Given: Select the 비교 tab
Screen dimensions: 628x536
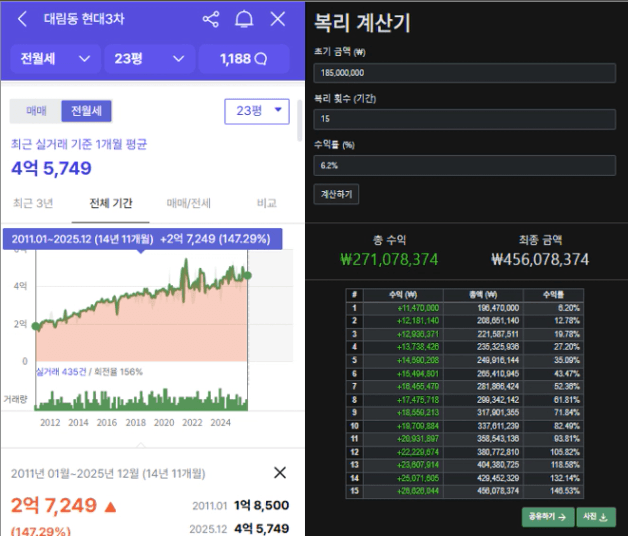Looking at the screenshot, I should coord(266,203).
